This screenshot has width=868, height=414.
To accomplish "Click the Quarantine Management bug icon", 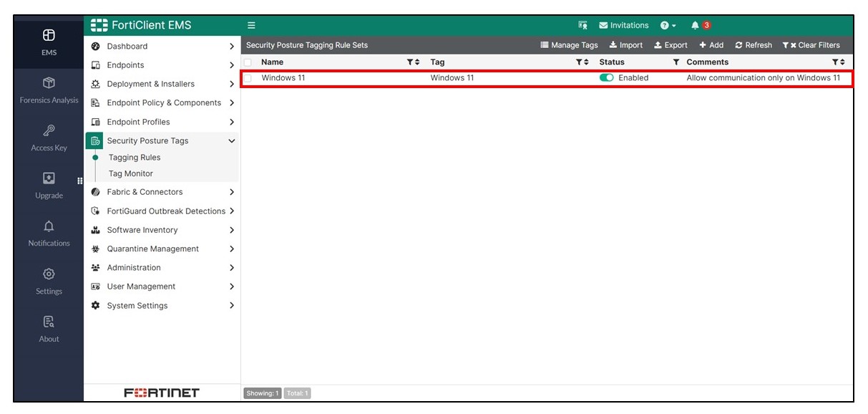I will tap(95, 249).
